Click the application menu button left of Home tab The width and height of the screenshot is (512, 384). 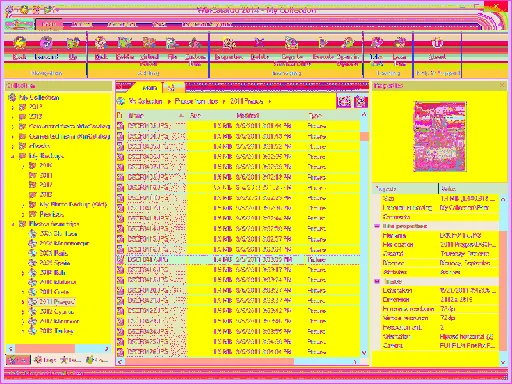(x=19, y=24)
